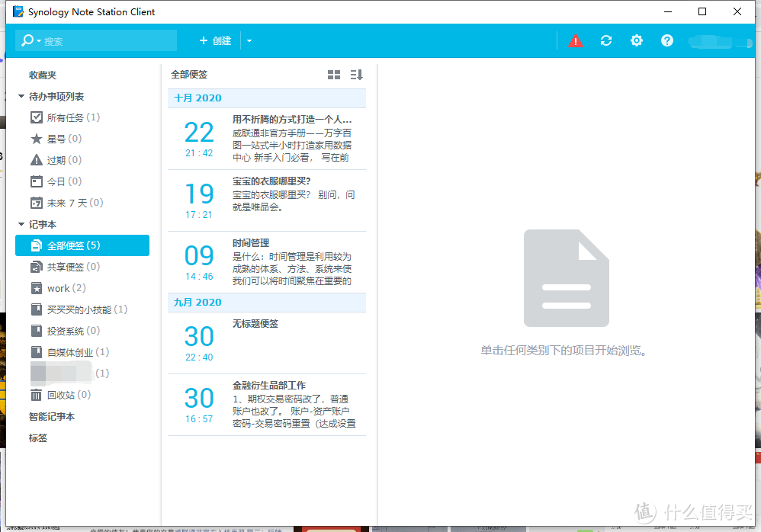This screenshot has height=532, width=761.
Task: Click the sync refresh icon
Action: 606,40
